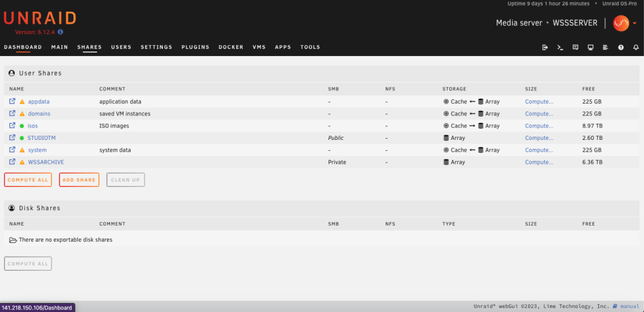
Task: Click the version info icon beside 6.12.4
Action: pos(61,32)
